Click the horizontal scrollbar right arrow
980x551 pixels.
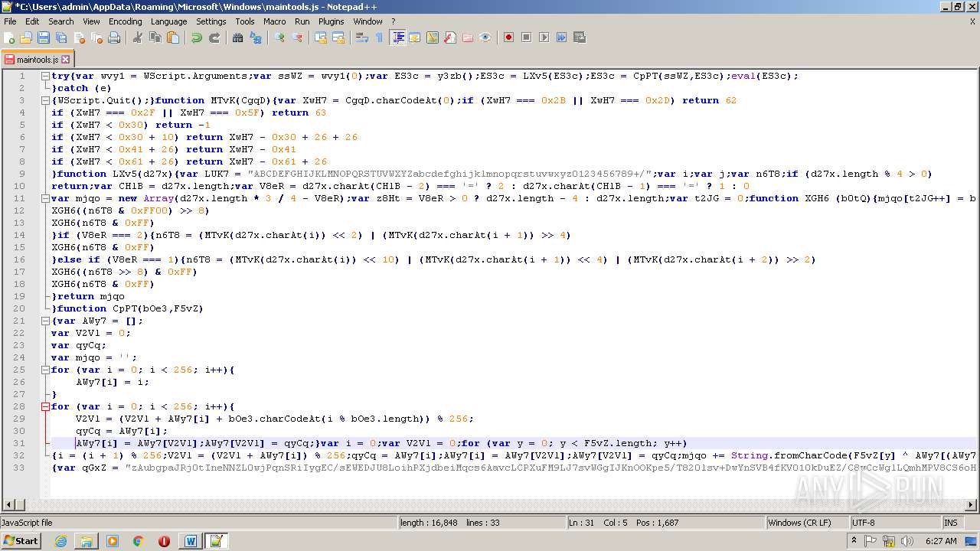(971, 505)
